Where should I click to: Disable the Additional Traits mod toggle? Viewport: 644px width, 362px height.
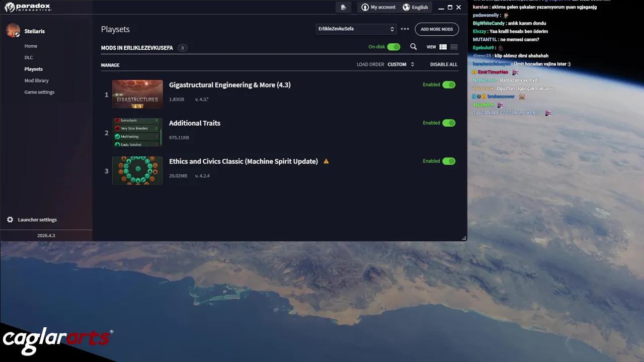pyautogui.click(x=449, y=123)
